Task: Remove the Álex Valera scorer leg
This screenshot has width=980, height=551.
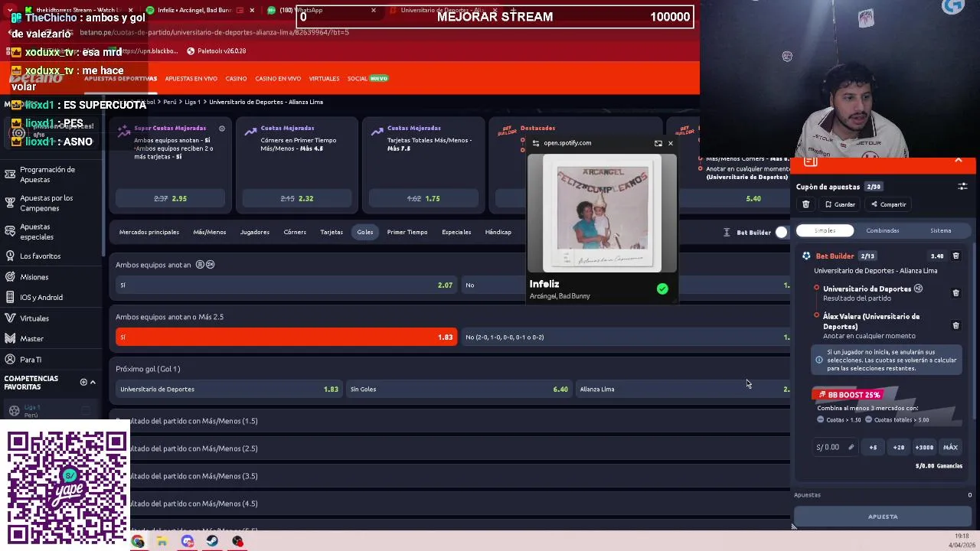Action: pos(955,325)
